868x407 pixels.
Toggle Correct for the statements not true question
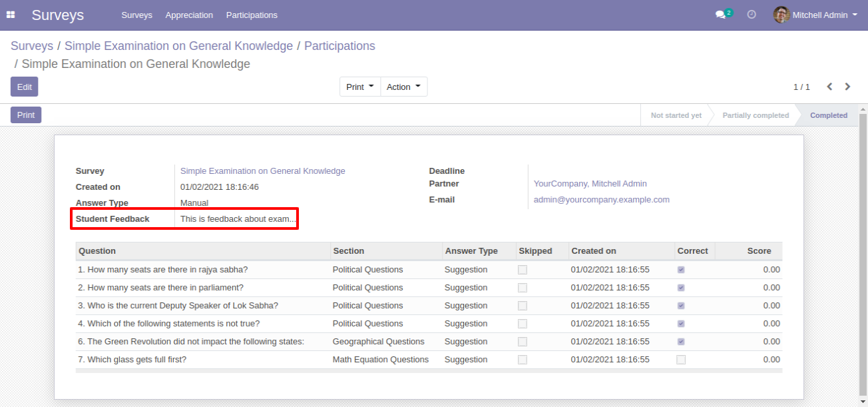pyautogui.click(x=681, y=324)
